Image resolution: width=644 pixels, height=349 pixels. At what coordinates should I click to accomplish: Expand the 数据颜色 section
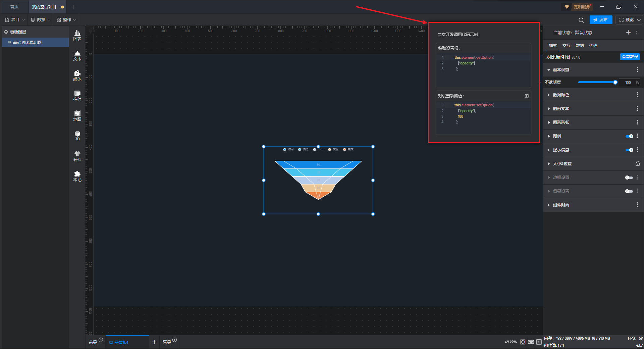(561, 95)
